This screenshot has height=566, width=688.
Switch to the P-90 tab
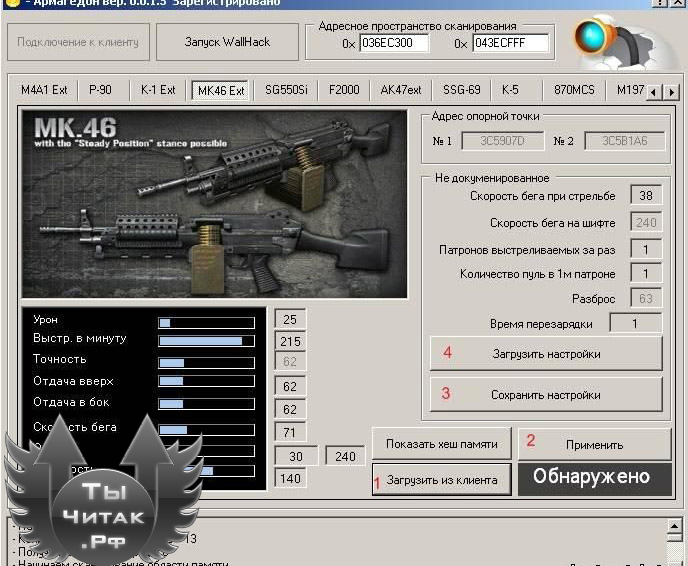(100, 90)
